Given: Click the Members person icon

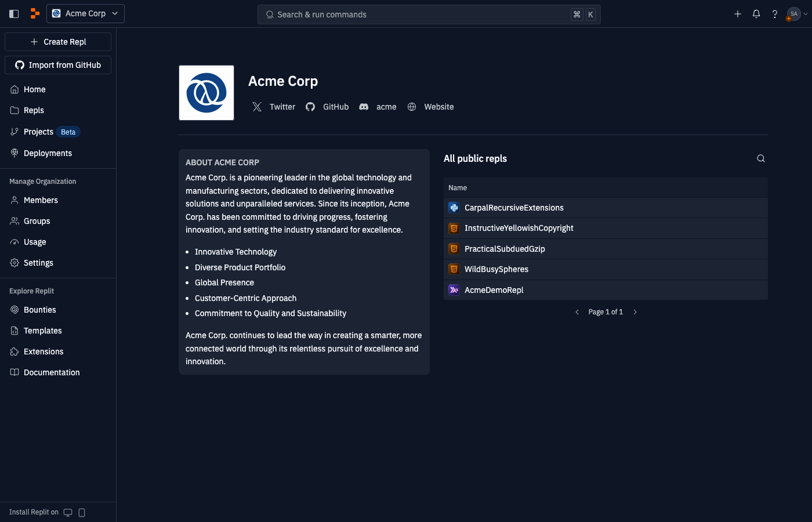Looking at the screenshot, I should (14, 200).
